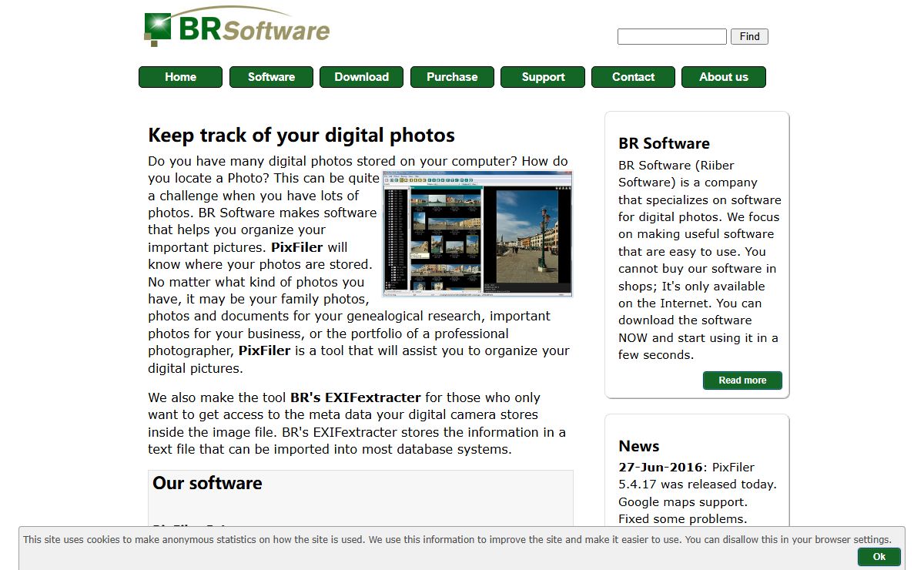Click the bold BR's EXIFextracter text
Screen dimensions: 924x570
(356, 397)
